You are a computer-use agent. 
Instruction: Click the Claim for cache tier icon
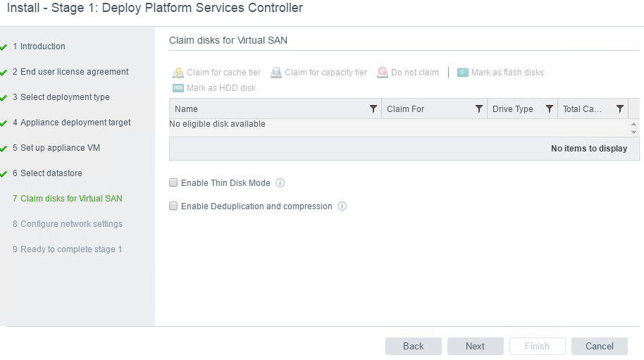pos(178,73)
